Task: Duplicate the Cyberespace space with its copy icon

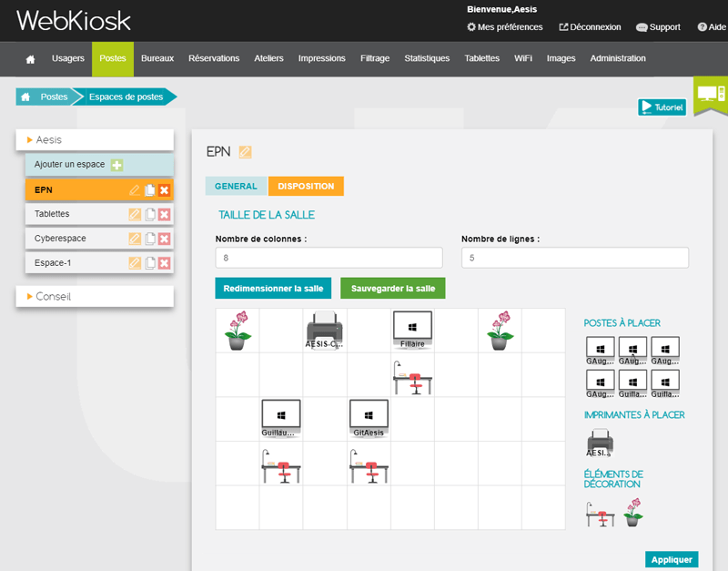Action: coord(149,239)
